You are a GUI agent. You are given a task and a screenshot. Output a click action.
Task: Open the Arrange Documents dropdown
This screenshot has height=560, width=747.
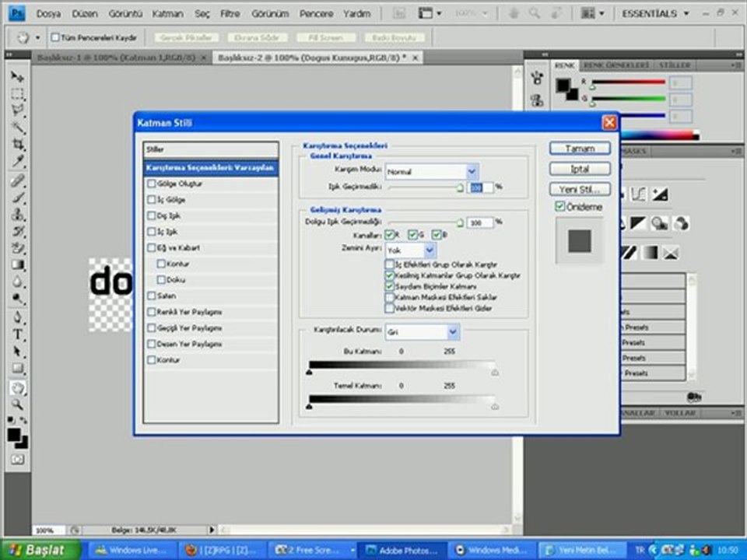(x=592, y=13)
